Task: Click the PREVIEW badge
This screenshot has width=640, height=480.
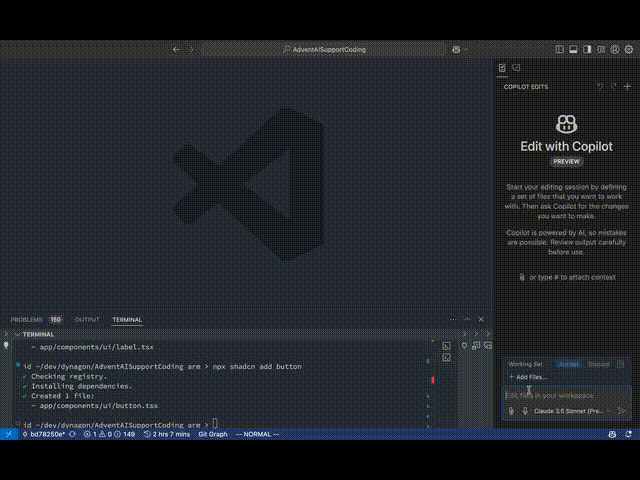Action: (567, 162)
